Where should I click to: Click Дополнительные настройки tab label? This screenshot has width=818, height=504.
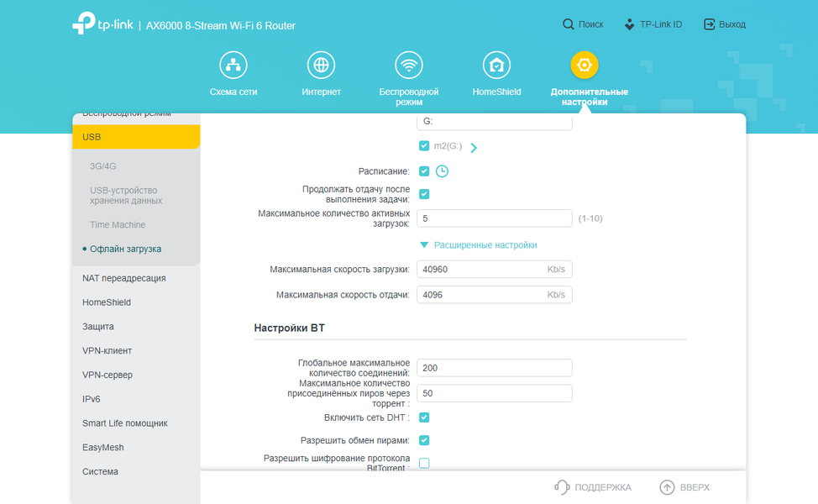(589, 97)
